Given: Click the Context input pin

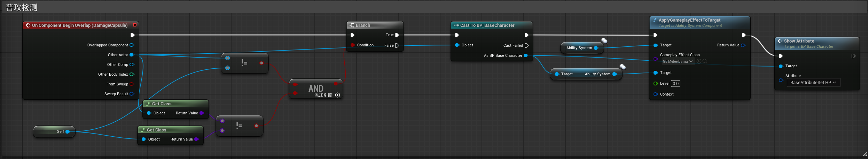Looking at the screenshot, I should (x=656, y=94).
